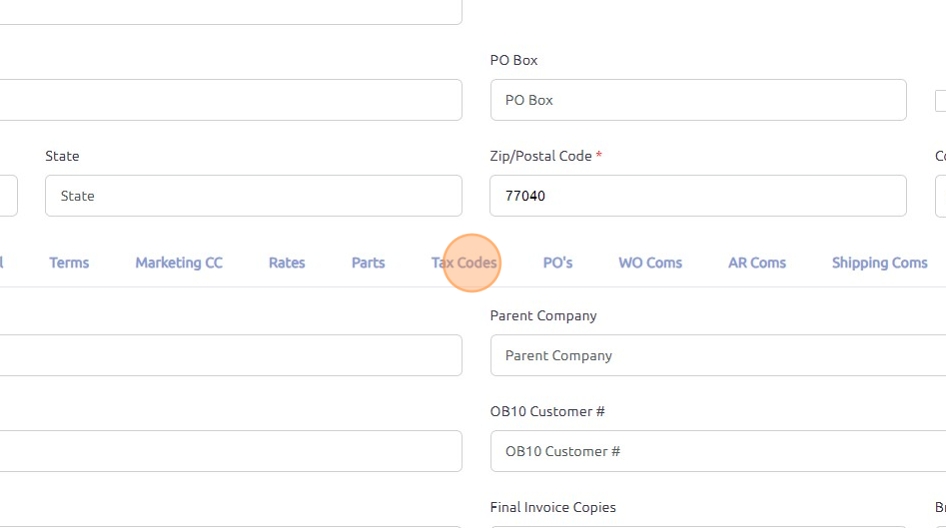Open the Parts tab
The image size is (946, 528).
(x=368, y=263)
